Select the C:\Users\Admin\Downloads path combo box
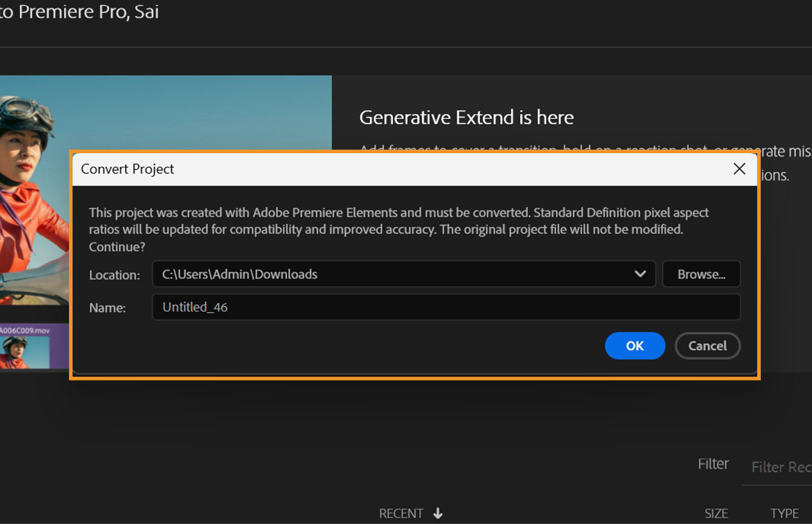This screenshot has width=812, height=524. (355, 274)
